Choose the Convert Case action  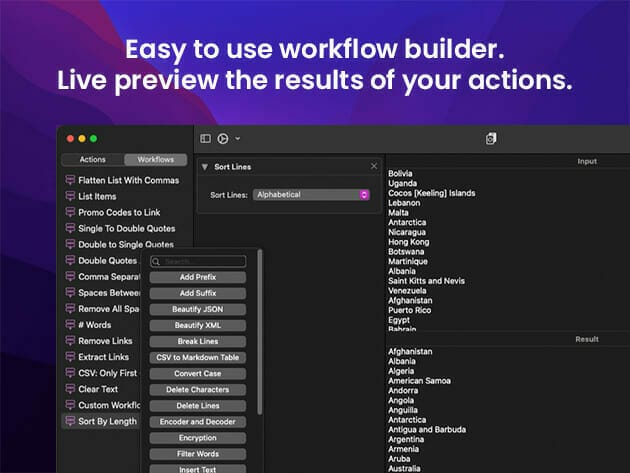coord(198,373)
